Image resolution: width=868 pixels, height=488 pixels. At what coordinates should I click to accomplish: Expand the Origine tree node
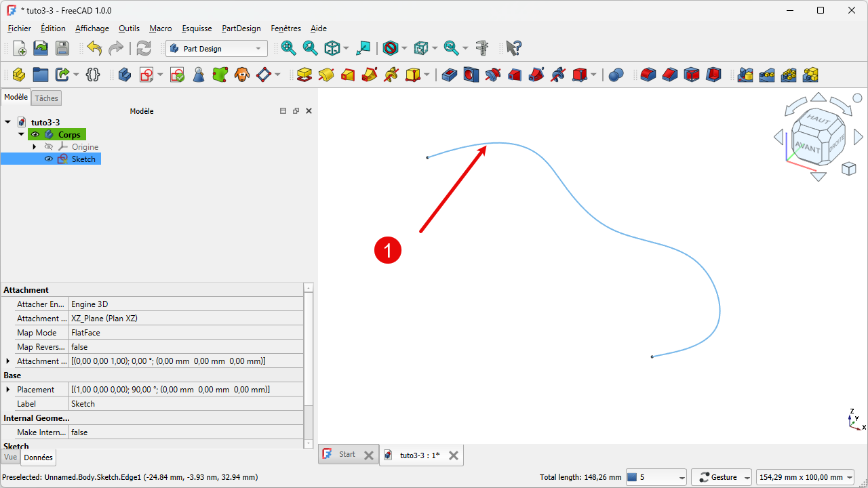click(35, 147)
